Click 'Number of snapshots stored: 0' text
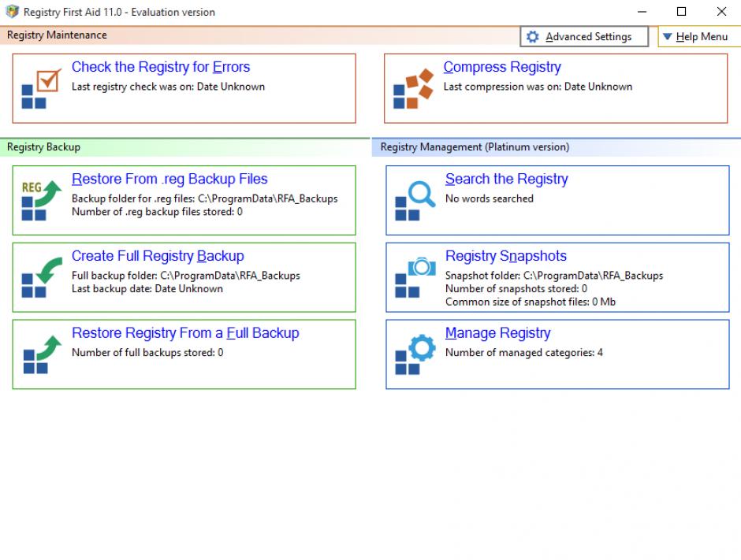 (516, 289)
